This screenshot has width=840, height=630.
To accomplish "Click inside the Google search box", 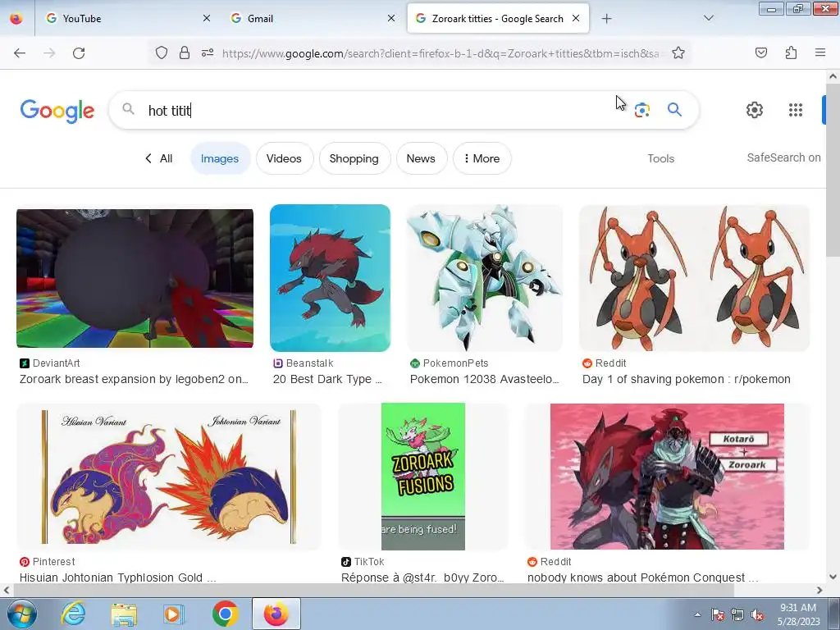I will [x=375, y=111].
